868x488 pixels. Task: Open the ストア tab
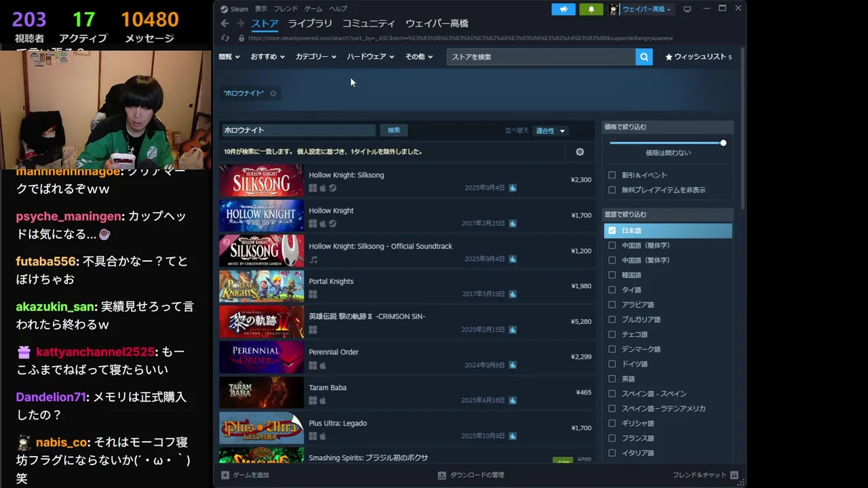(265, 24)
